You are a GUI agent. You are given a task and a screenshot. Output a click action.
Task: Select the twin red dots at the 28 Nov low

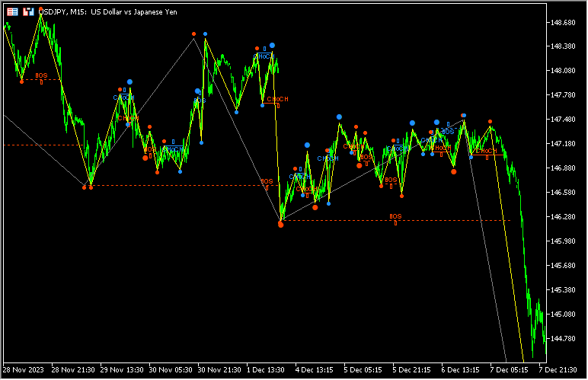(88, 187)
